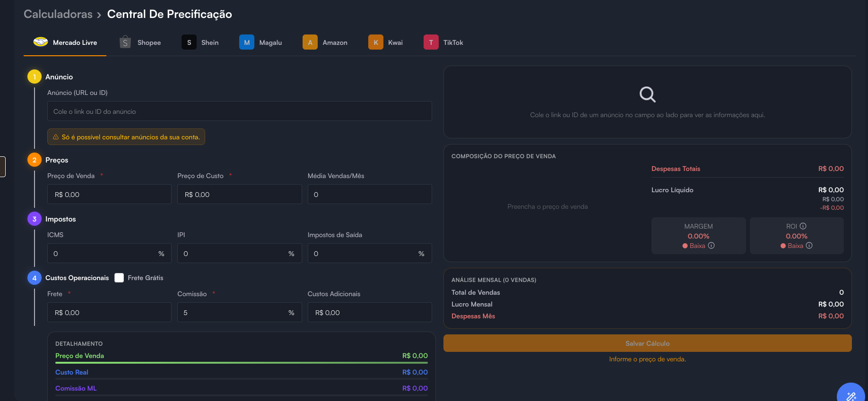
Task: Click the TikTok T icon
Action: [431, 42]
